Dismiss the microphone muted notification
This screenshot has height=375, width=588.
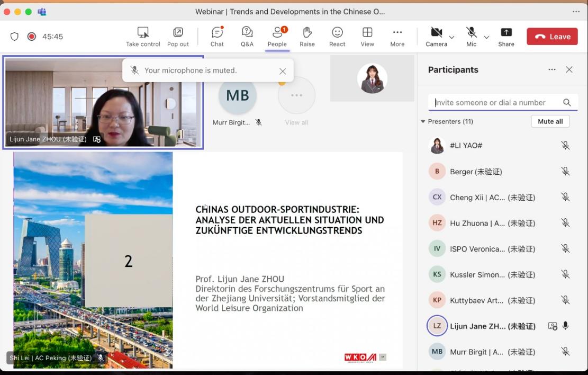[283, 71]
